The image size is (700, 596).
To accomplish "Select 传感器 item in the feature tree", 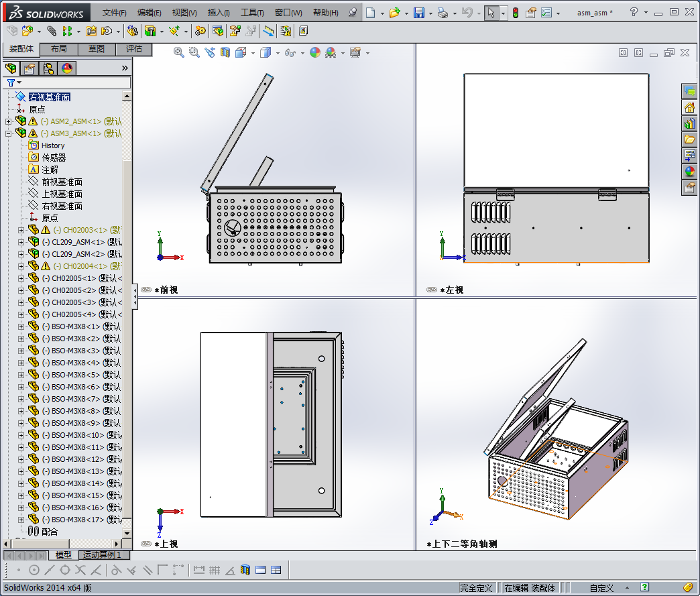I will (54, 158).
